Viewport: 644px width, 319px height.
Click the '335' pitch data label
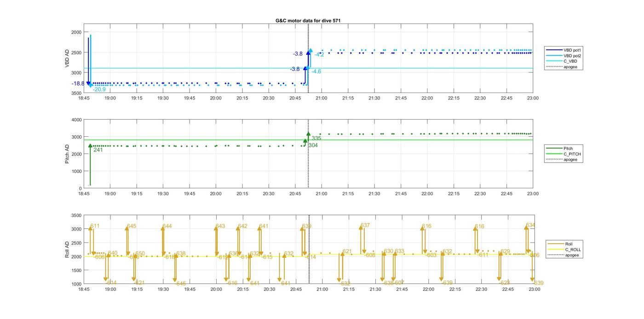[316, 138]
